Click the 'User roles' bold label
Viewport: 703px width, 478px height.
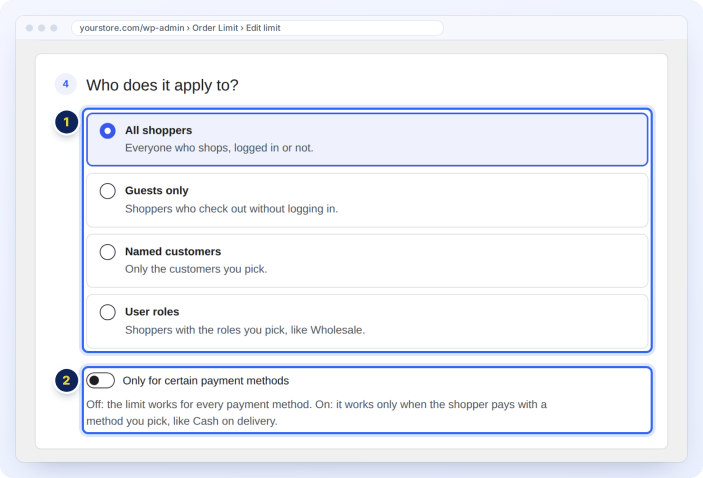click(152, 312)
